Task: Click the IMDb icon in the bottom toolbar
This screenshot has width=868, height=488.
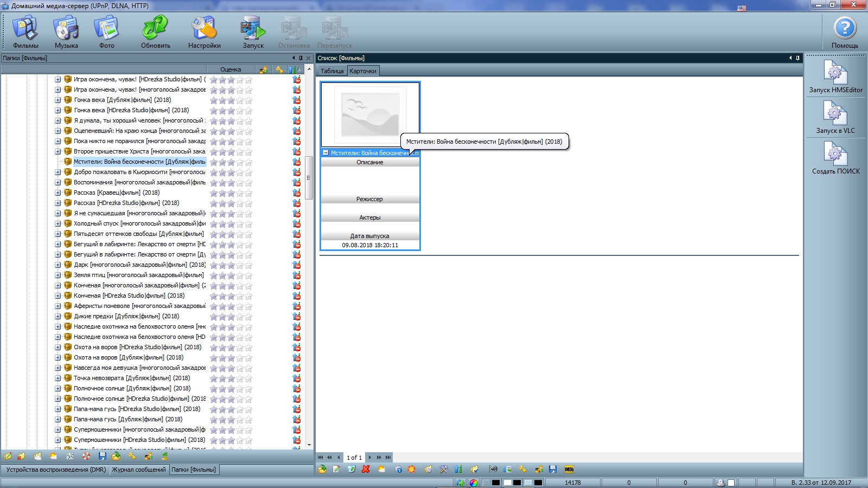Action: [x=569, y=469]
